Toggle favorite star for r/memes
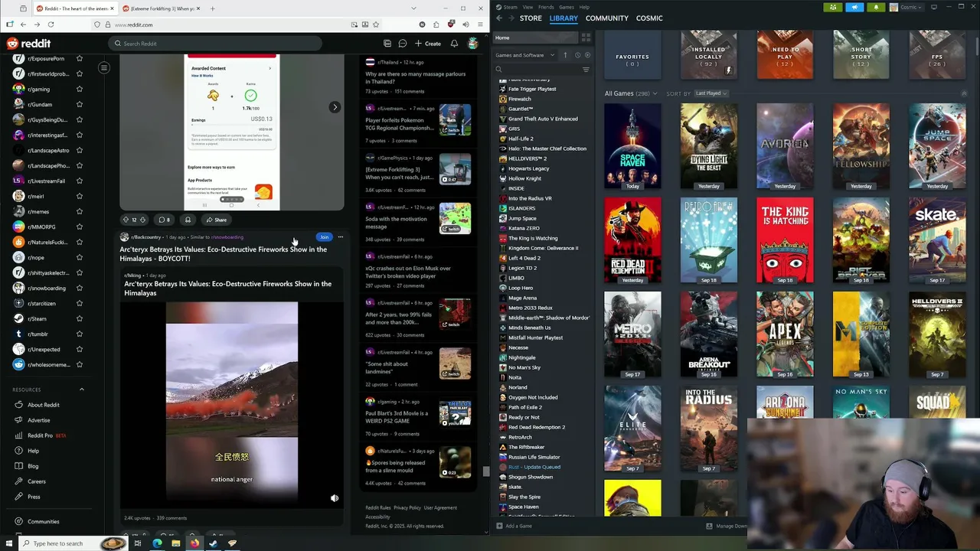Screen dimensions: 980x551 [79, 211]
